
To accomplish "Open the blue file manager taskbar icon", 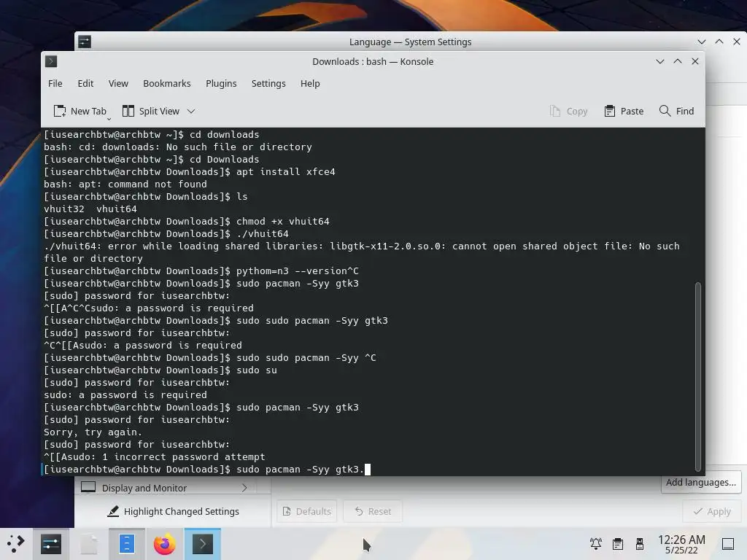I will tap(127, 544).
